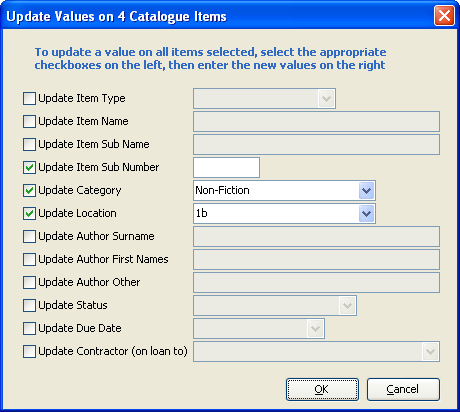Enable Update Author Surname checkbox

[x=29, y=236]
